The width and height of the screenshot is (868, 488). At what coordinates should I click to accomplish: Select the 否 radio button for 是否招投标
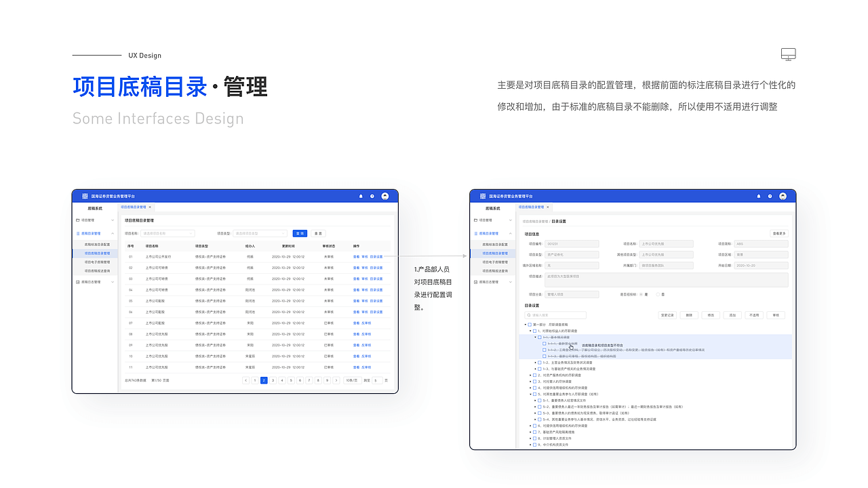[x=657, y=294]
